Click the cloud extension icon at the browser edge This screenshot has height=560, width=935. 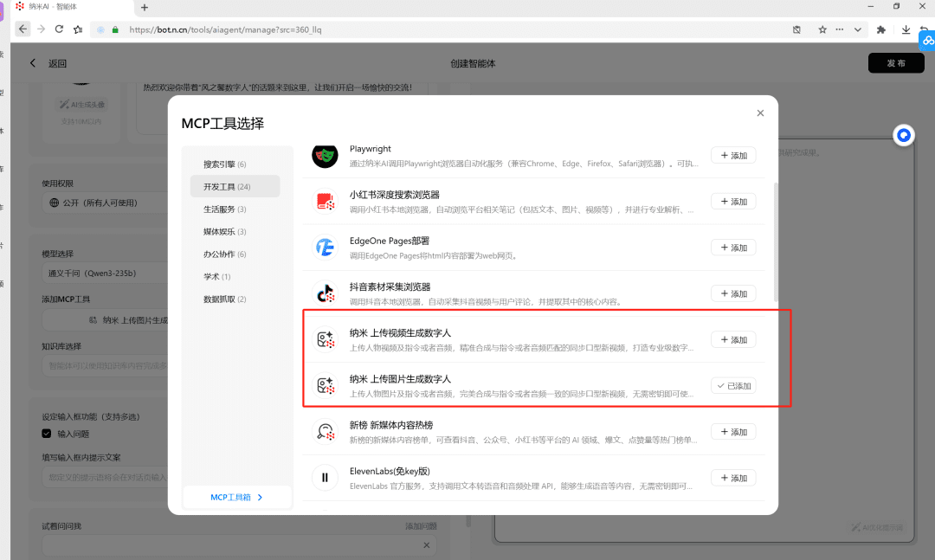(928, 41)
